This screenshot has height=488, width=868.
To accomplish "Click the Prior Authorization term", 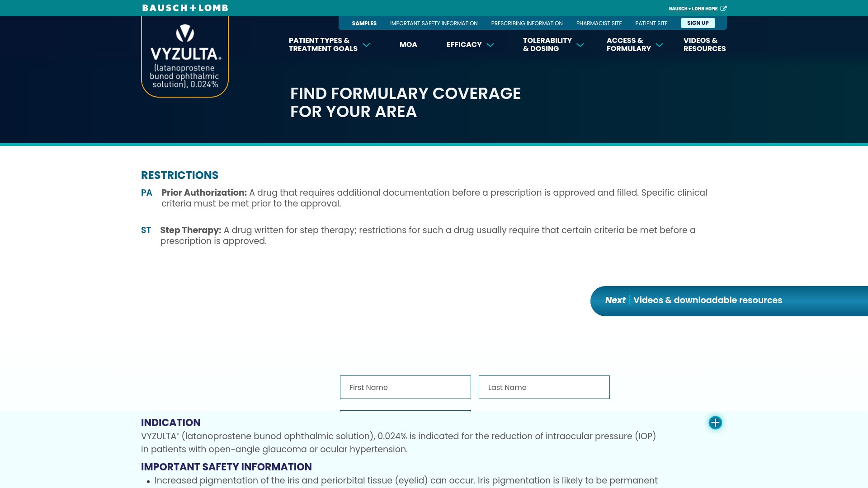I will [204, 193].
